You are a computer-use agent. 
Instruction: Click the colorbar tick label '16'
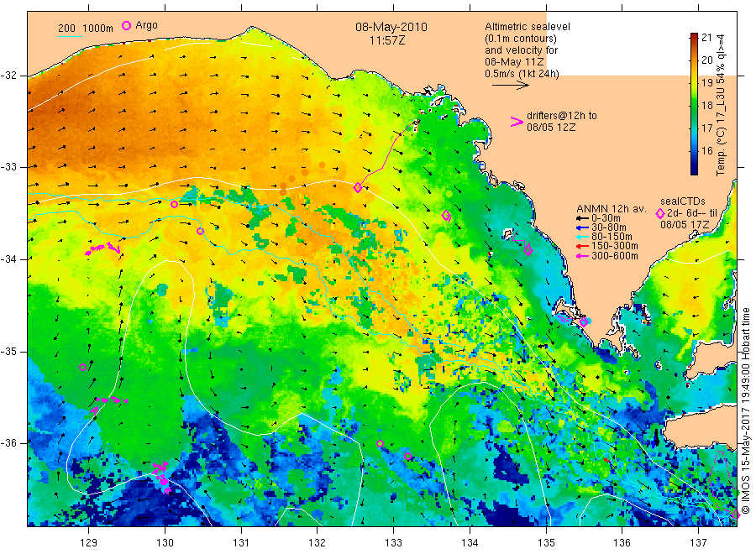point(706,151)
